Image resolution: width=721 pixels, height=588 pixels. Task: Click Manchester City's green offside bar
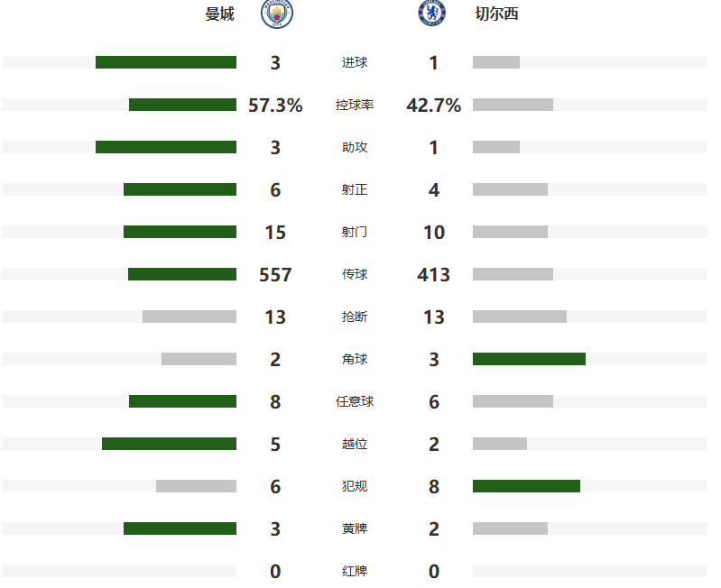[x=169, y=444]
